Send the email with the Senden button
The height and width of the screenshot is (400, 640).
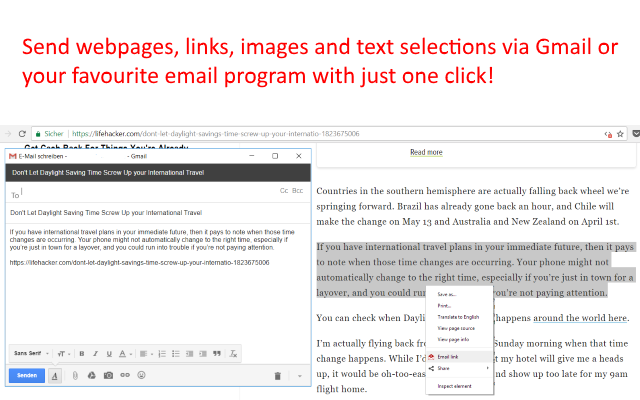pos(27,376)
